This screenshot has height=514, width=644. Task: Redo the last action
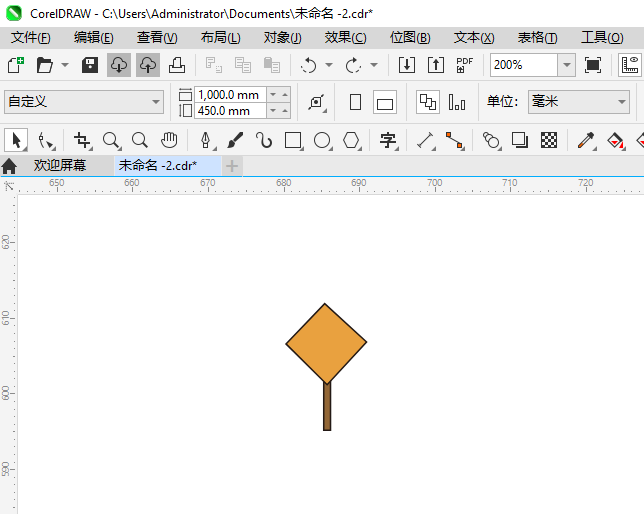[353, 65]
